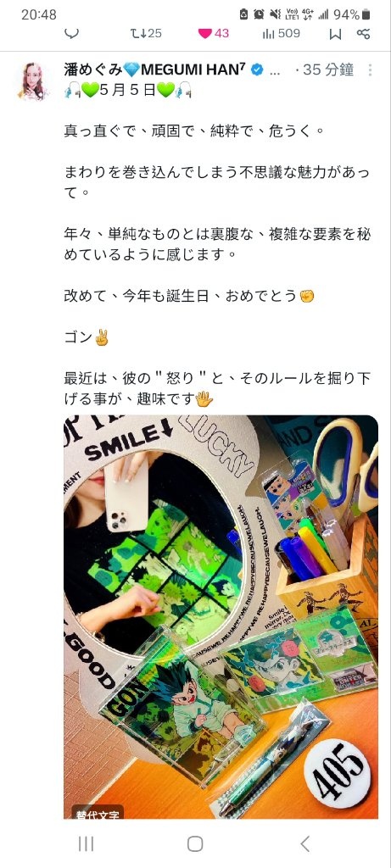Open the 潘めぐみ MEGUMI HAN display name
391x868 pixels.
[x=155, y=70]
